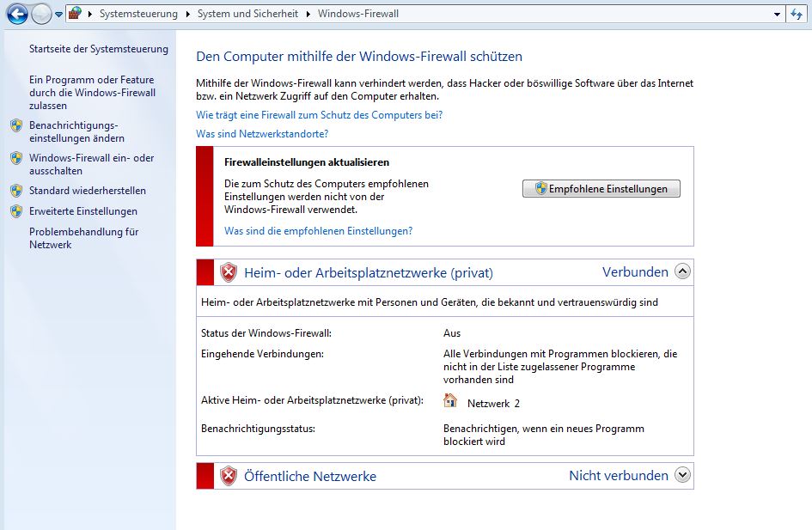This screenshot has height=530, width=812.
Task: Expand the arrow after Systemsteuerung breadcrumb
Action: 187,14
